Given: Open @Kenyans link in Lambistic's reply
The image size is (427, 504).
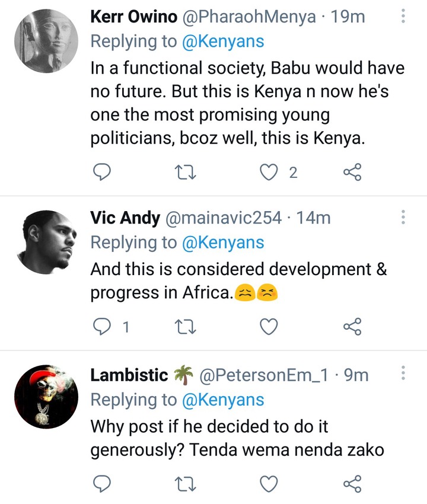Looking at the screenshot, I should click(223, 400).
